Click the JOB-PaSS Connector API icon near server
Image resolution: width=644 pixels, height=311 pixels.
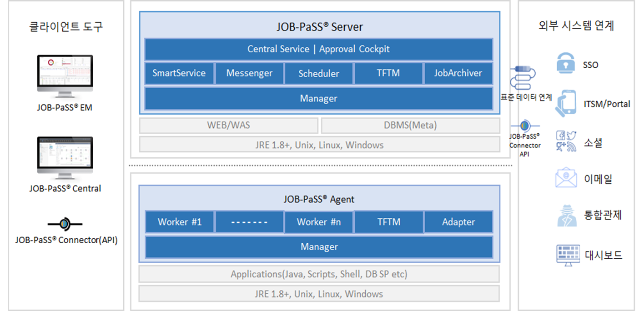pyautogui.click(x=524, y=125)
